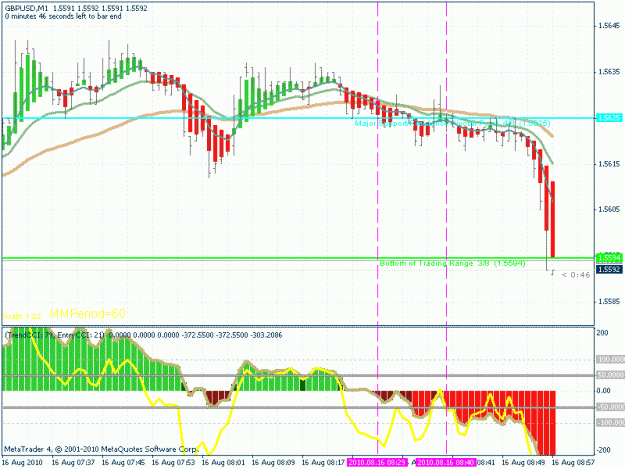Viewport: 625px width, 469px height.
Task: Click the 1.5615 price axis label
Action: click(609, 164)
